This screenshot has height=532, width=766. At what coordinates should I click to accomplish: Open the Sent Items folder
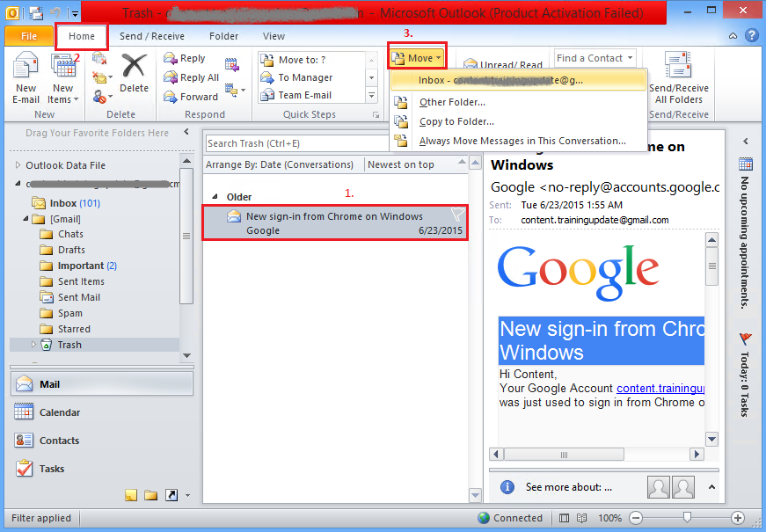point(81,282)
